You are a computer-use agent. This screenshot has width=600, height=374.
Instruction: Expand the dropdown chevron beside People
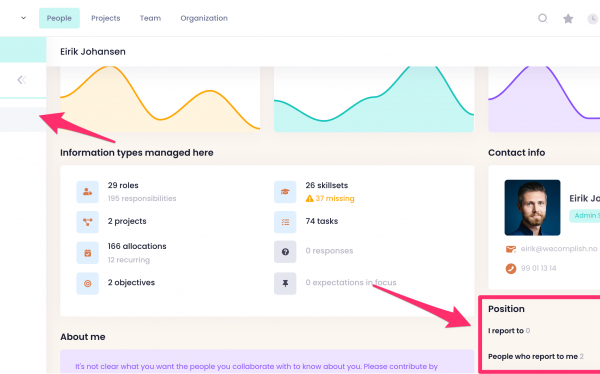[x=23, y=18]
